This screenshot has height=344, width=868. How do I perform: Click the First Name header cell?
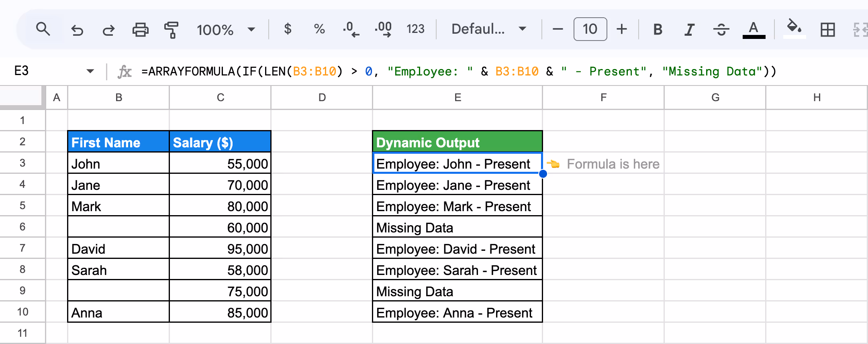[x=118, y=142]
